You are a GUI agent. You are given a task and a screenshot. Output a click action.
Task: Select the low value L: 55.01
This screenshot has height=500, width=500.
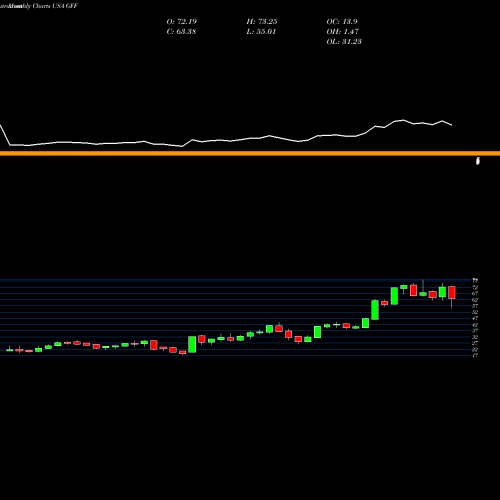pos(261,32)
